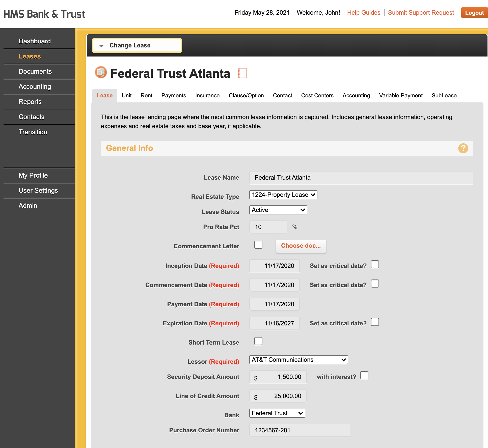This screenshot has height=448, width=488.
Task: Click Submit Support Request
Action: (420, 12)
